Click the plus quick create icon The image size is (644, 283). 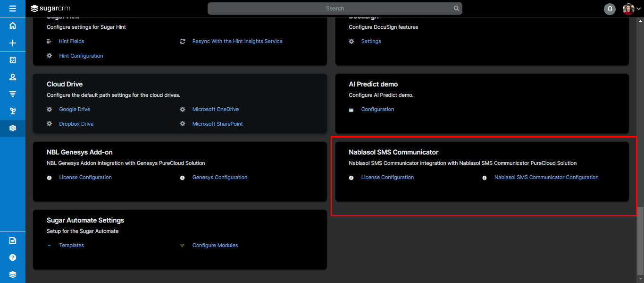tap(13, 43)
